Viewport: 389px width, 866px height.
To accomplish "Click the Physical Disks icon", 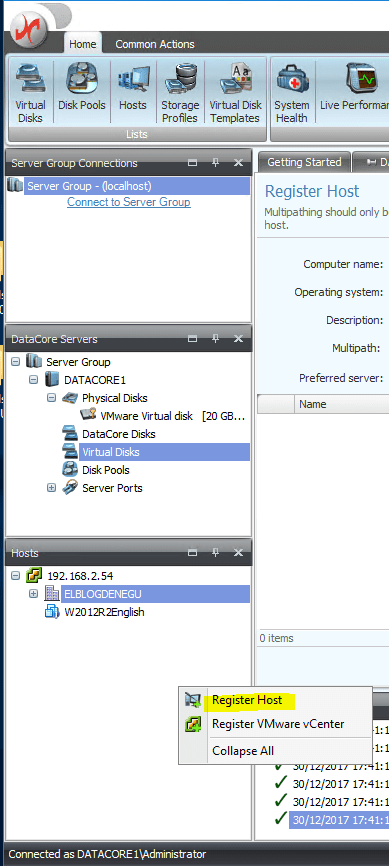I will pos(70,398).
